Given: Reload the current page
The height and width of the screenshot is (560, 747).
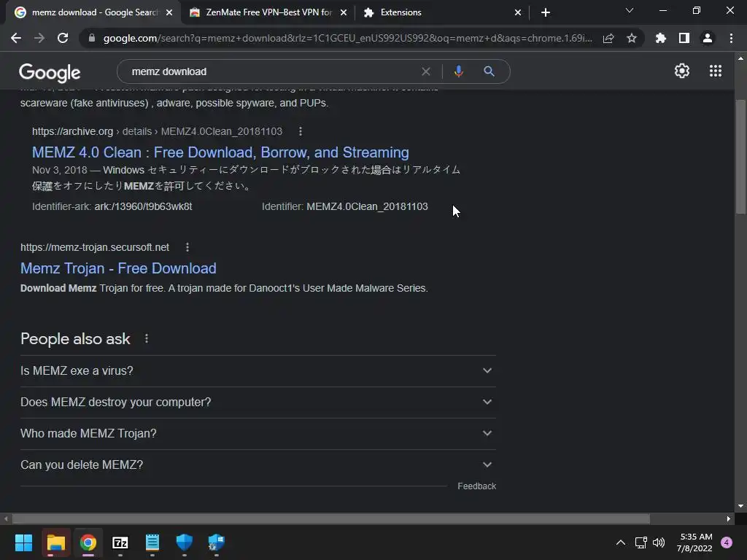Looking at the screenshot, I should 63,38.
